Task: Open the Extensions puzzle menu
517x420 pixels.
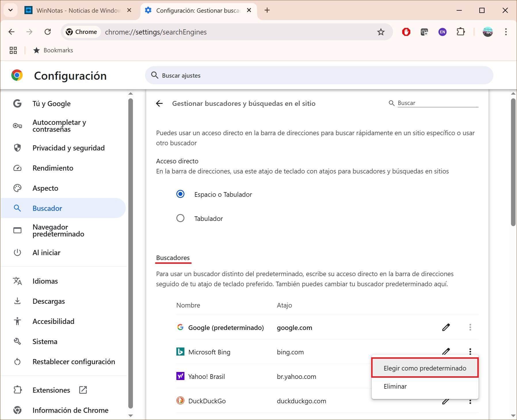Action: coord(461,32)
